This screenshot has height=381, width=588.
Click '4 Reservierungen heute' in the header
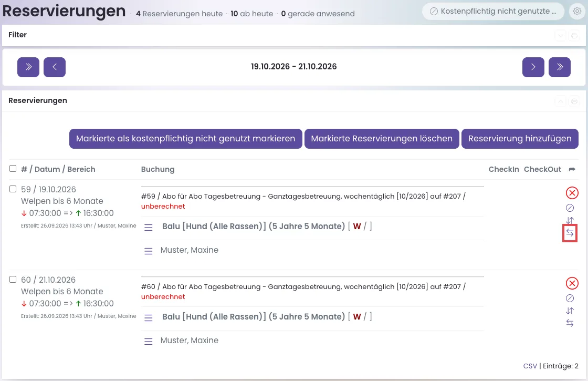pyautogui.click(x=179, y=14)
